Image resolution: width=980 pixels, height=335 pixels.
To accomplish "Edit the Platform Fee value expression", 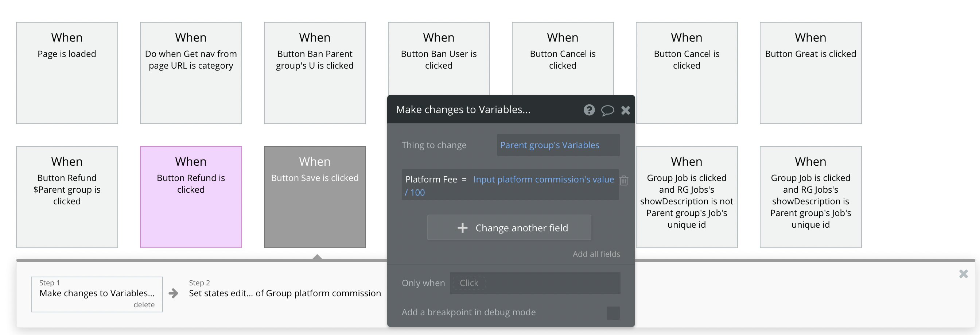I will pos(543,179).
